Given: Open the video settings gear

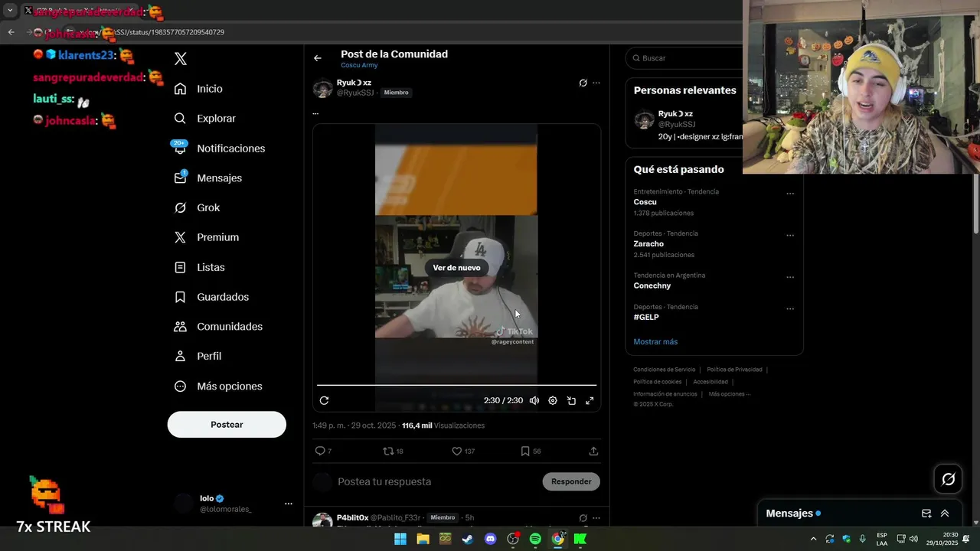Looking at the screenshot, I should 553,400.
